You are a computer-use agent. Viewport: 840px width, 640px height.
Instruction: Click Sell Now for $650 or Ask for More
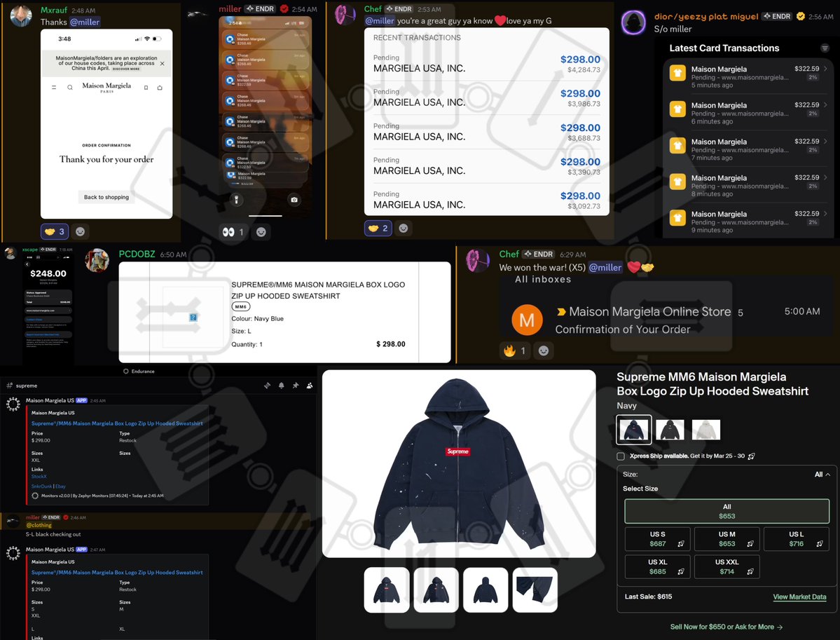tap(726, 627)
